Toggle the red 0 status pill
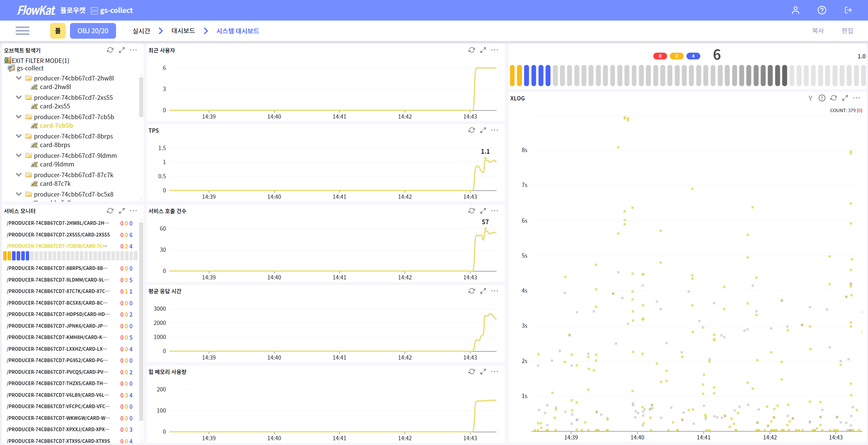 (x=660, y=56)
